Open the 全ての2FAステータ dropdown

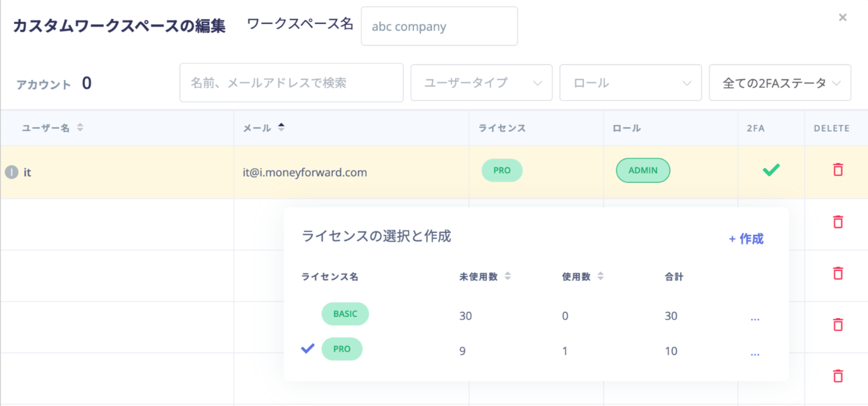(780, 83)
